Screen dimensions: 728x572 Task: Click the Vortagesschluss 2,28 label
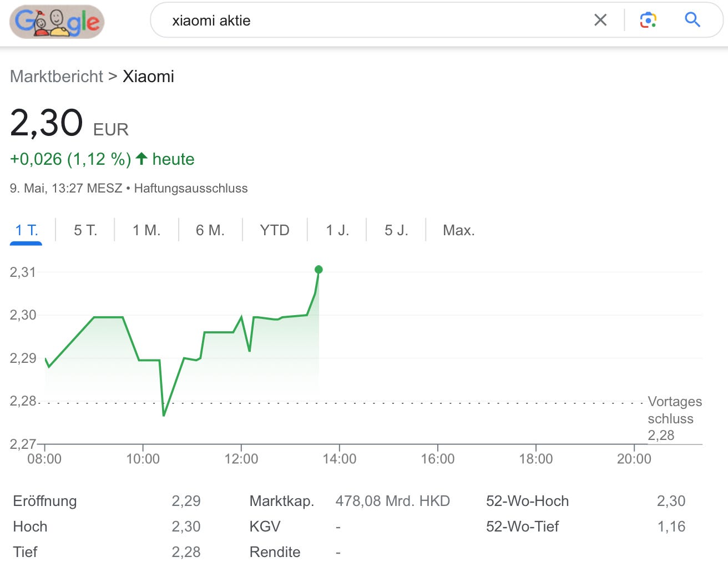675,418
